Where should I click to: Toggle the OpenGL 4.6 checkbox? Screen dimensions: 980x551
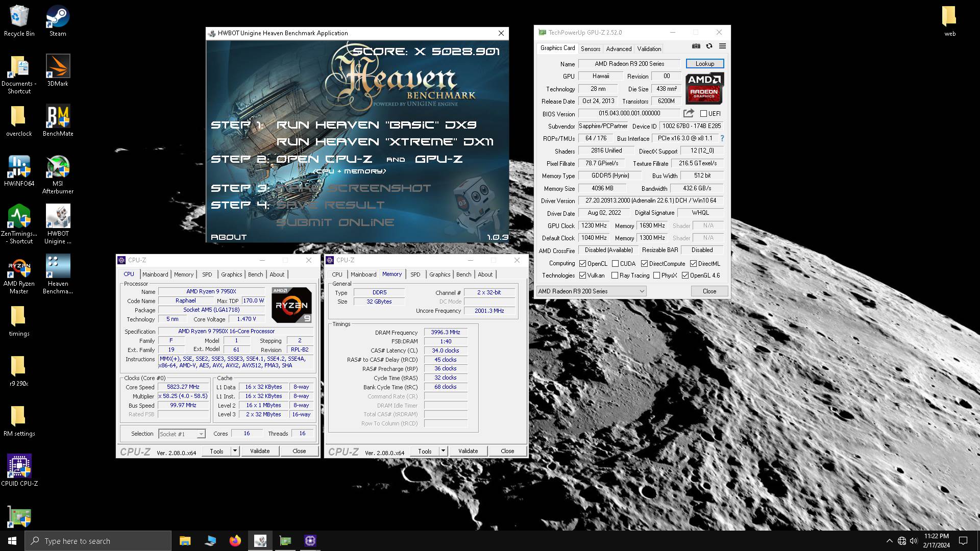click(685, 275)
